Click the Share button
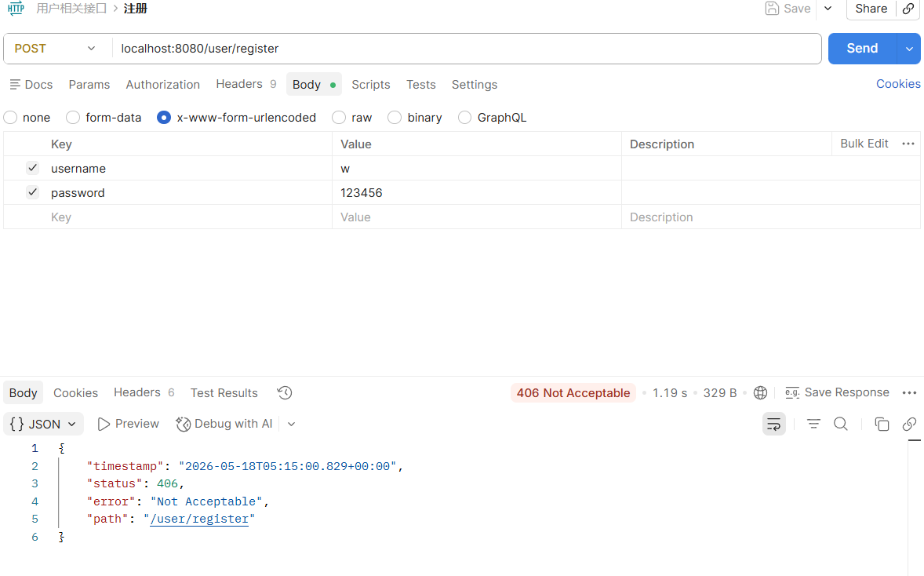Screen dimensions: 924x576 point(871,9)
